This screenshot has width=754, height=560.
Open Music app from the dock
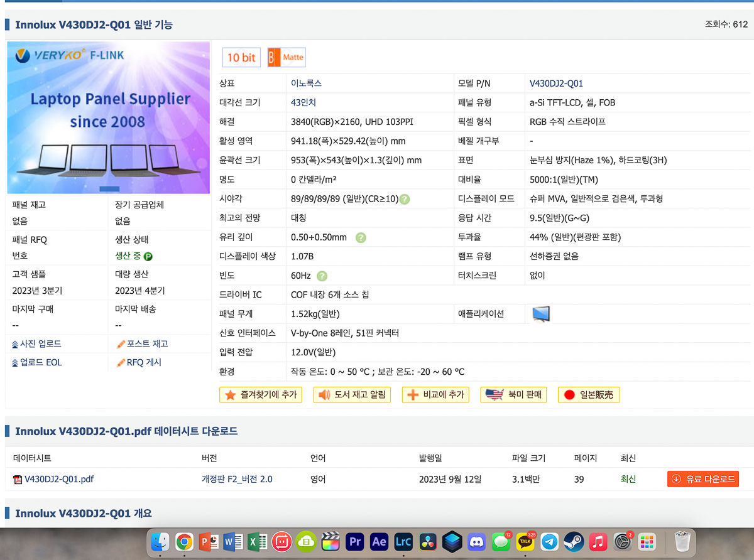click(x=598, y=541)
